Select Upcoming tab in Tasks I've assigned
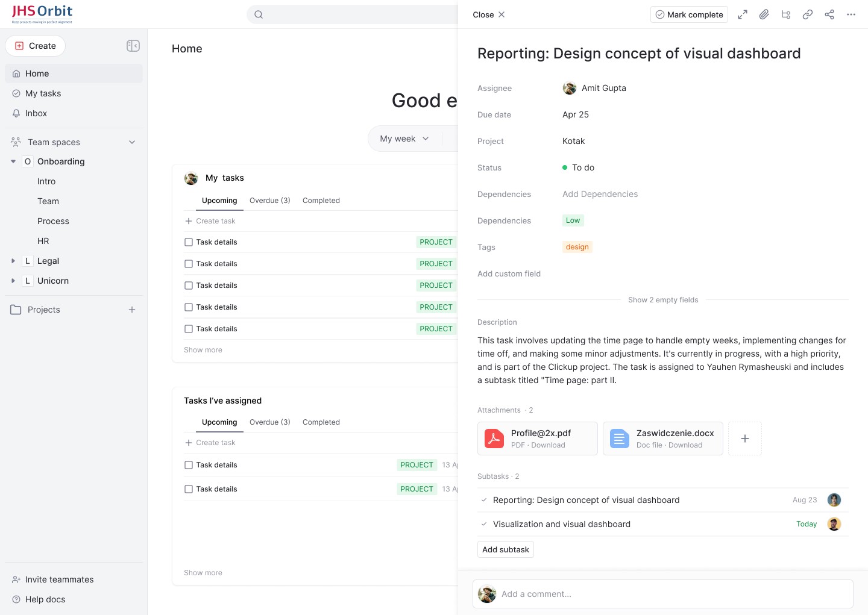Screen dimensions: 868x615 click(x=219, y=422)
